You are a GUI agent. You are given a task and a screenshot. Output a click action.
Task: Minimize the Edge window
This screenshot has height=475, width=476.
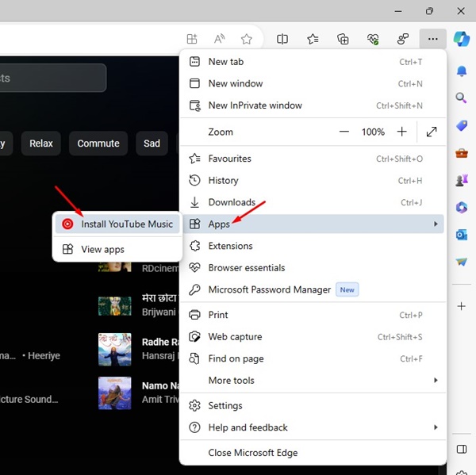click(x=398, y=11)
